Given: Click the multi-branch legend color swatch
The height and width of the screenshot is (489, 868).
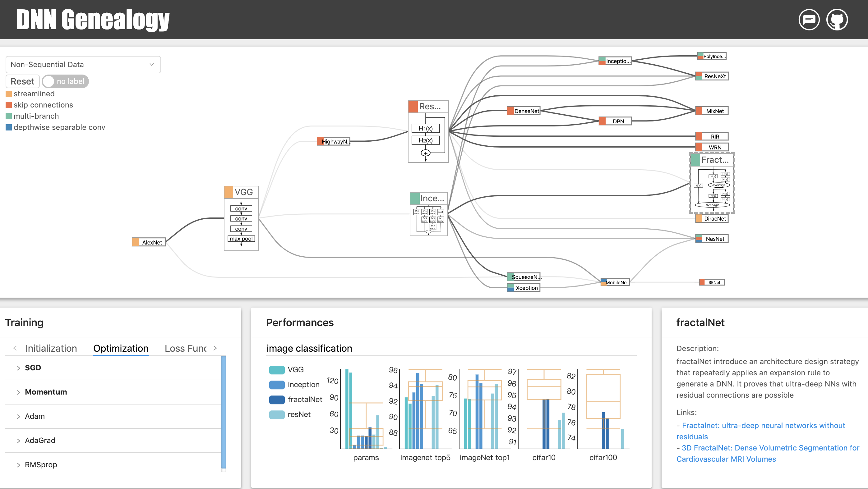Looking at the screenshot, I should 9,116.
